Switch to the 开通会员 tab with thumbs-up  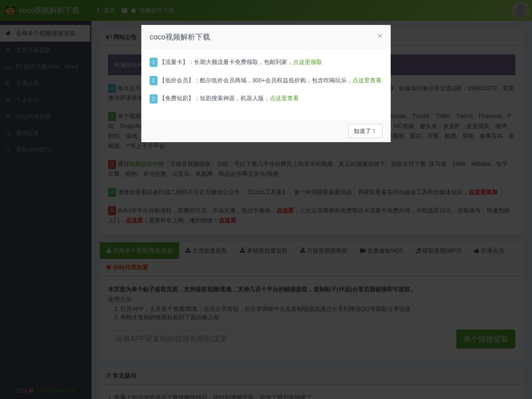pyautogui.click(x=489, y=251)
